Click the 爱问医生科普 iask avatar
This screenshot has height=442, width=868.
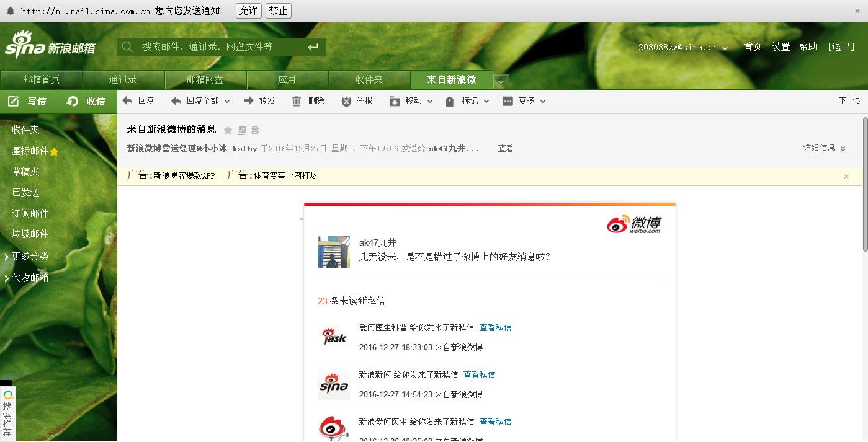[x=334, y=336]
